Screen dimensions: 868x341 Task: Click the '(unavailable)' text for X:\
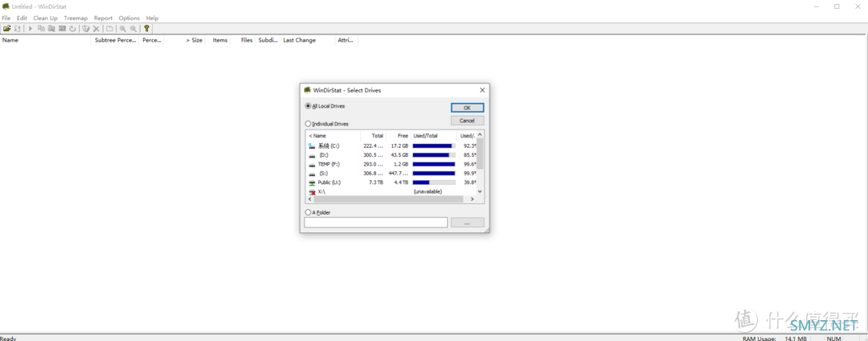click(428, 191)
